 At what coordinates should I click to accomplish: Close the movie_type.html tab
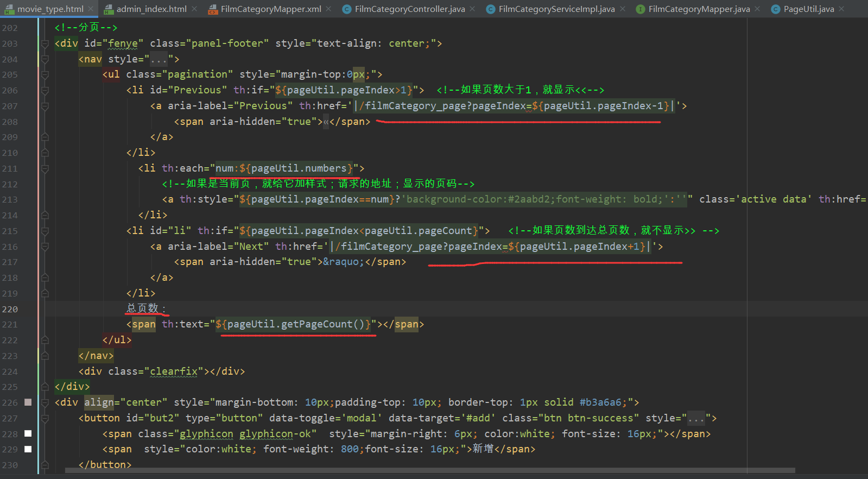[91, 9]
